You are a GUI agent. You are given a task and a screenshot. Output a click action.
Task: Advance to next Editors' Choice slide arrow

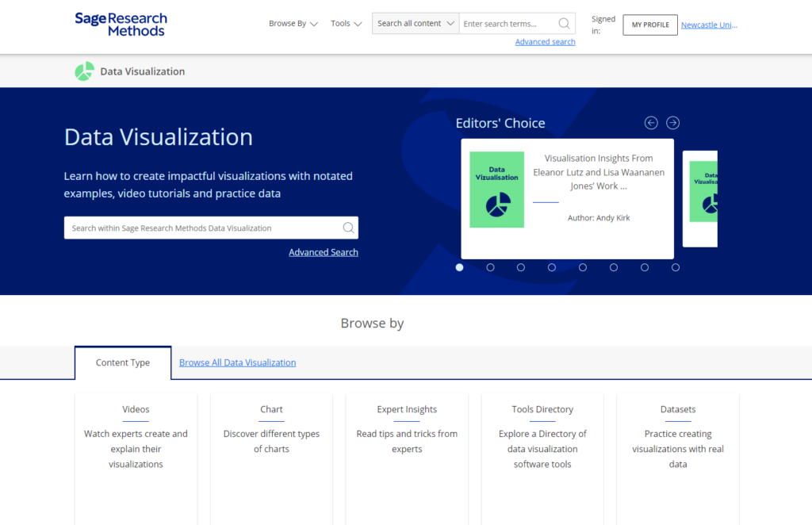pyautogui.click(x=672, y=123)
